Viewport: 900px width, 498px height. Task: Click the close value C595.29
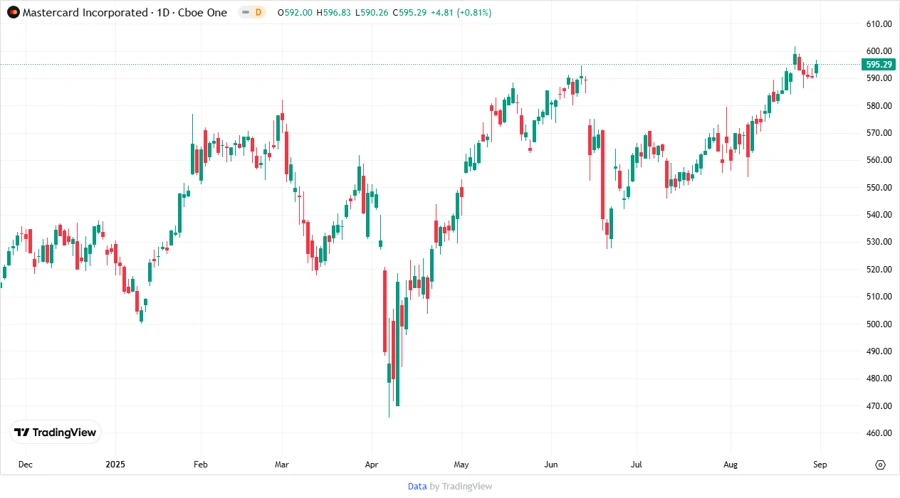pos(409,13)
